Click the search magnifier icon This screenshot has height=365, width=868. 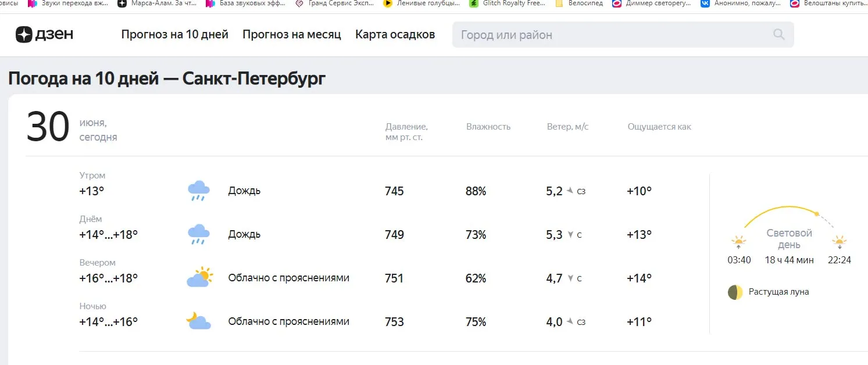pyautogui.click(x=778, y=34)
